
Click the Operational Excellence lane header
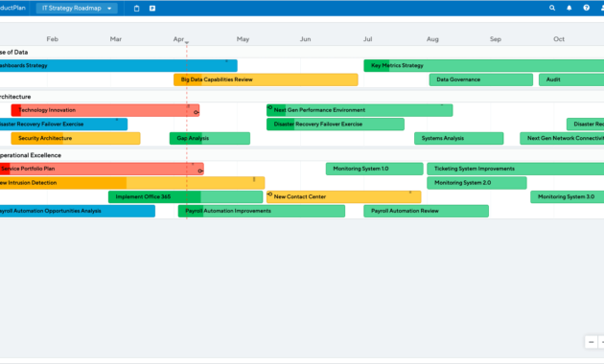pos(31,155)
